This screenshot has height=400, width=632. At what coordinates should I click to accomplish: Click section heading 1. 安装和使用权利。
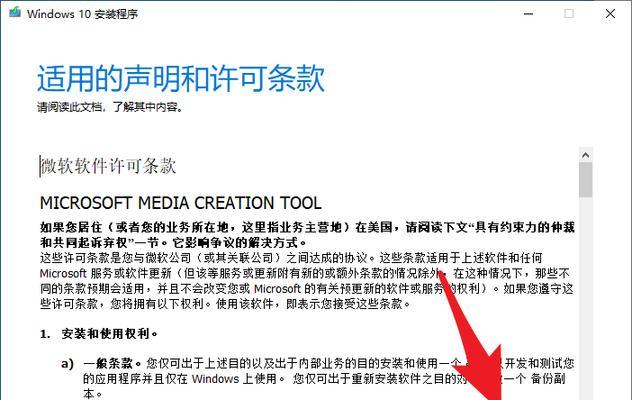coord(99,334)
